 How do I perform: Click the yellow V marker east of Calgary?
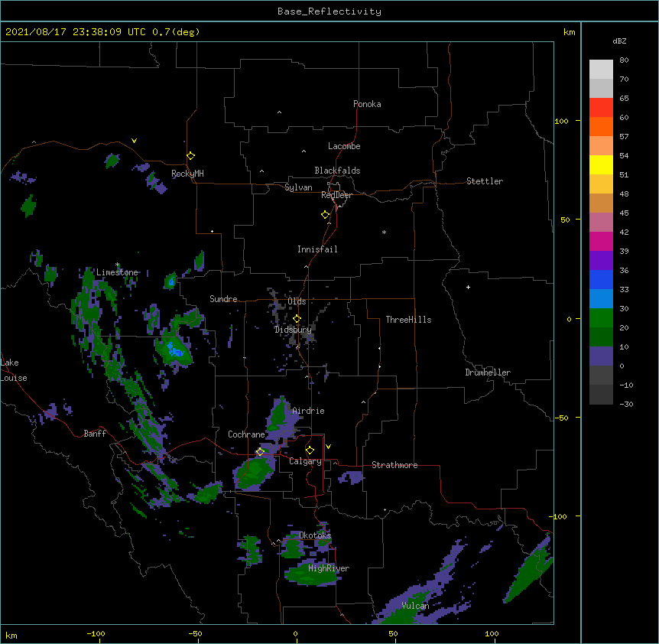coord(328,447)
